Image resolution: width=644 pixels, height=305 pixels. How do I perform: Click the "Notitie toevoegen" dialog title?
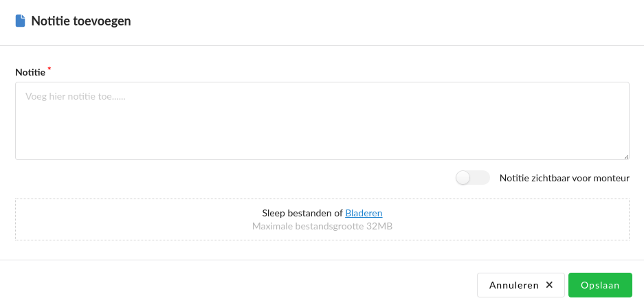point(81,21)
